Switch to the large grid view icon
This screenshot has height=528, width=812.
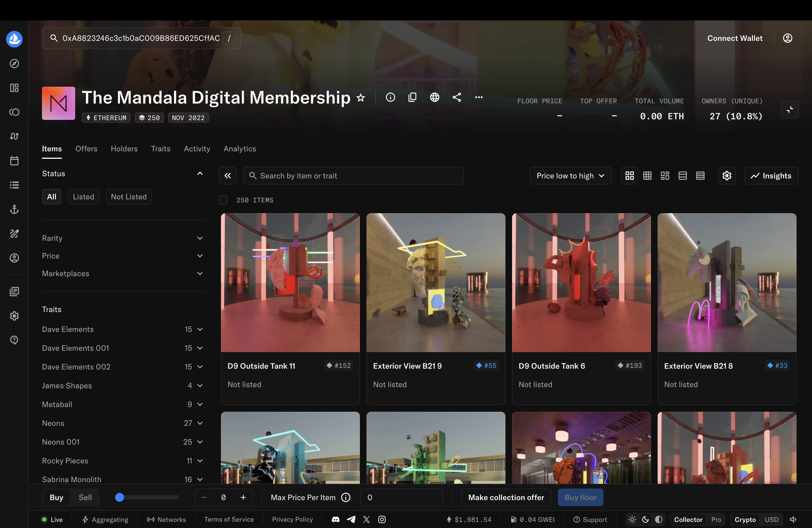(629, 176)
